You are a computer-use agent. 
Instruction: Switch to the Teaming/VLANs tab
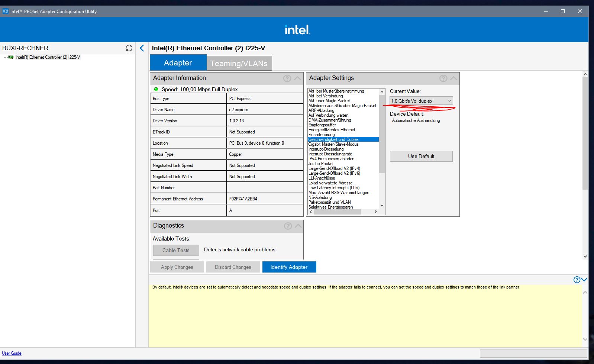(239, 63)
